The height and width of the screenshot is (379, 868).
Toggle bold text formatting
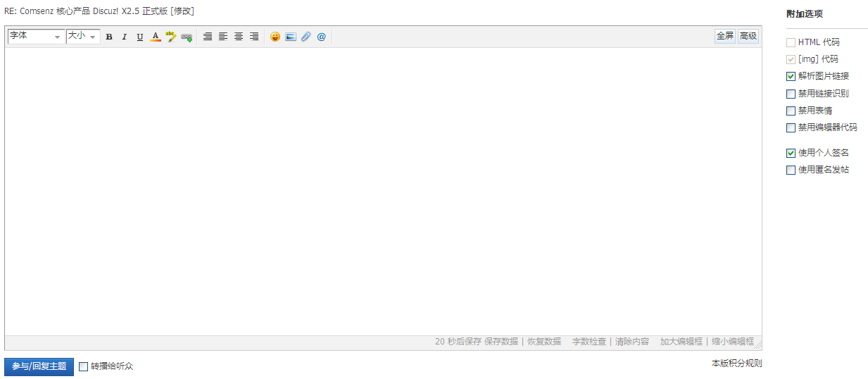(109, 37)
